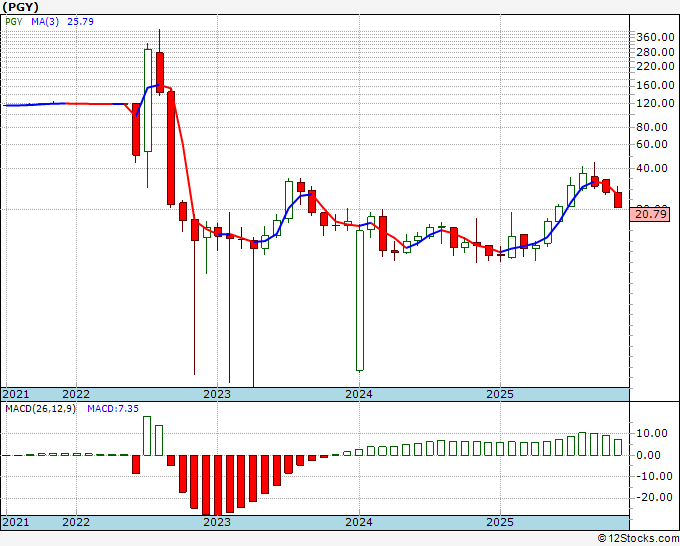680x546 pixels.
Task: Click 2021 on the price chart timeline
Action: click(16, 394)
